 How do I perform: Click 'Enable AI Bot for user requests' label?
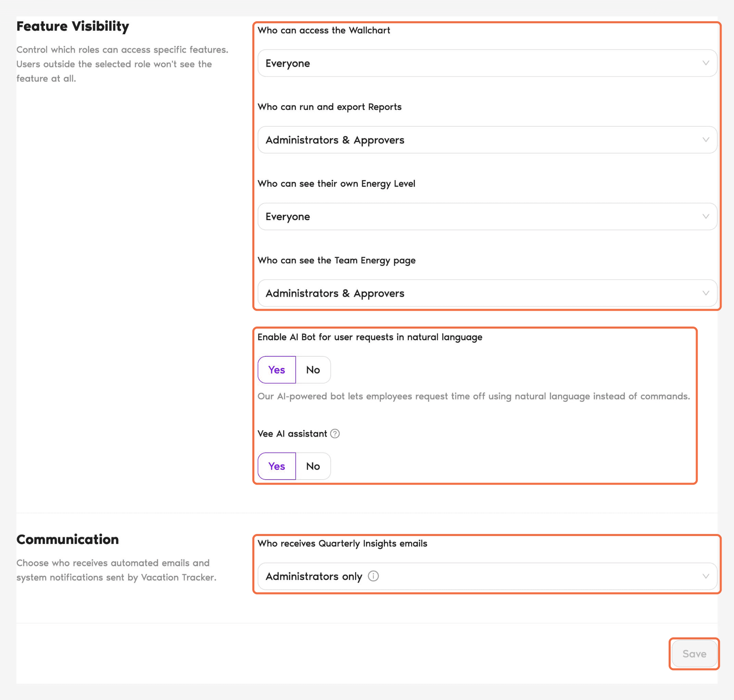click(370, 337)
